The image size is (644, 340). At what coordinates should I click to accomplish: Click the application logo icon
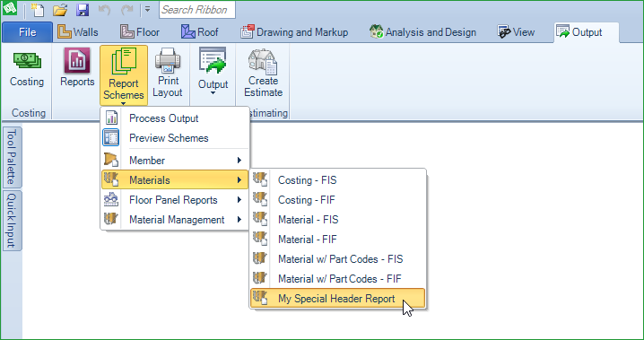pos(9,8)
